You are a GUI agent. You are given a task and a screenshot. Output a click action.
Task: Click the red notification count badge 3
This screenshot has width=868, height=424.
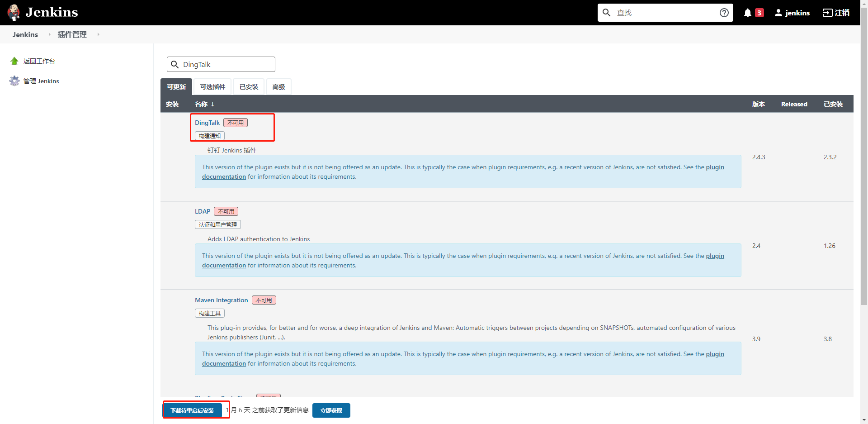(759, 13)
